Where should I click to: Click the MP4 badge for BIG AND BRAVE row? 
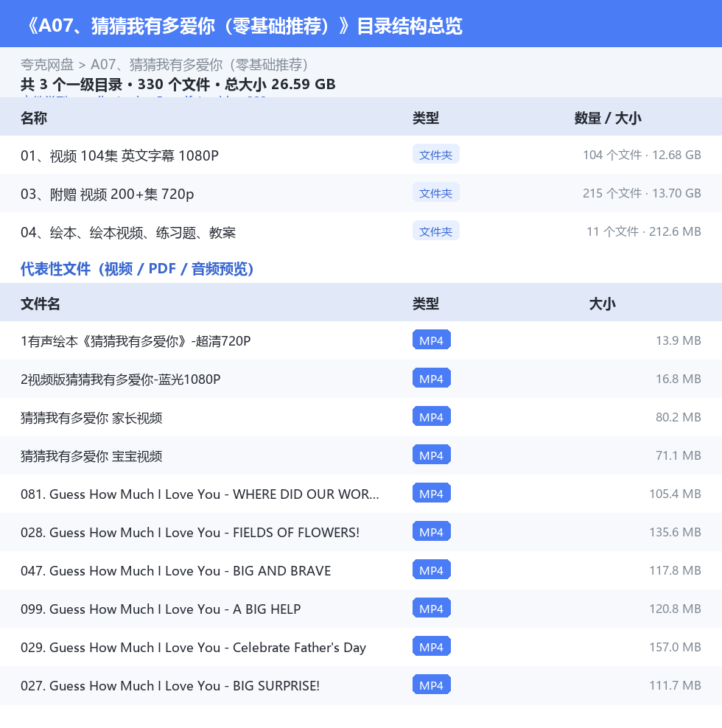(431, 570)
